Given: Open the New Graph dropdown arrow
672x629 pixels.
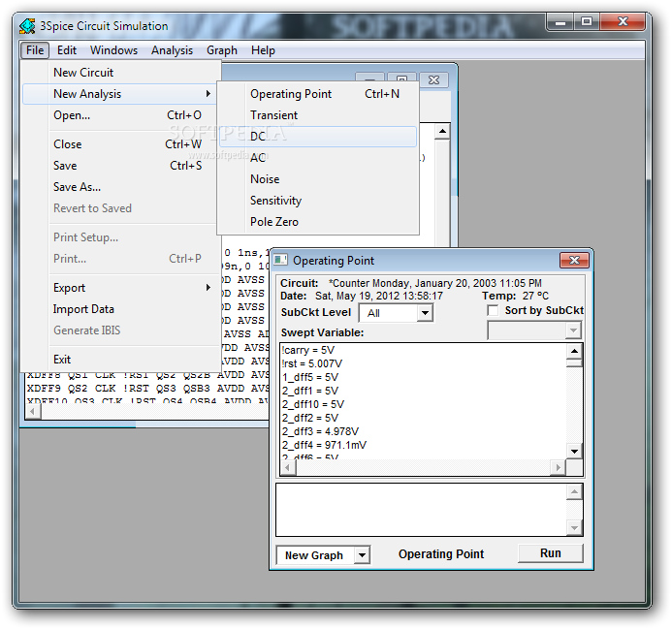Looking at the screenshot, I should point(362,555).
